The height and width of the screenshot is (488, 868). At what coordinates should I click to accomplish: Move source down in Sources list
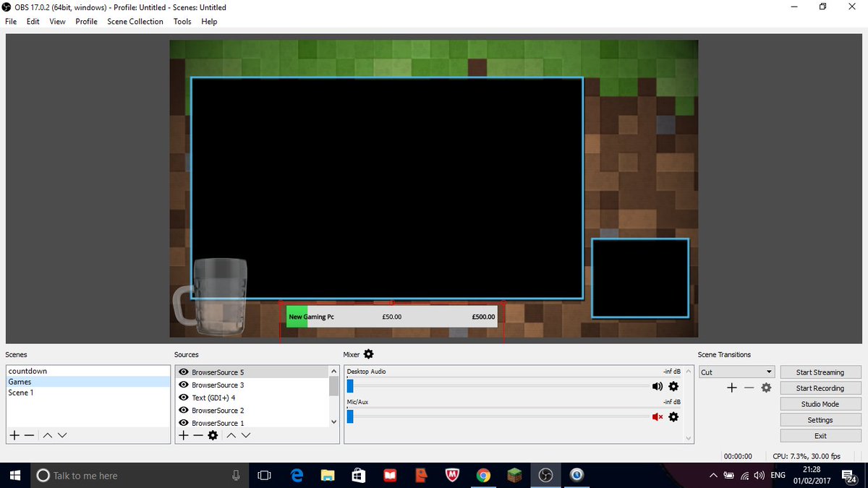click(246, 435)
